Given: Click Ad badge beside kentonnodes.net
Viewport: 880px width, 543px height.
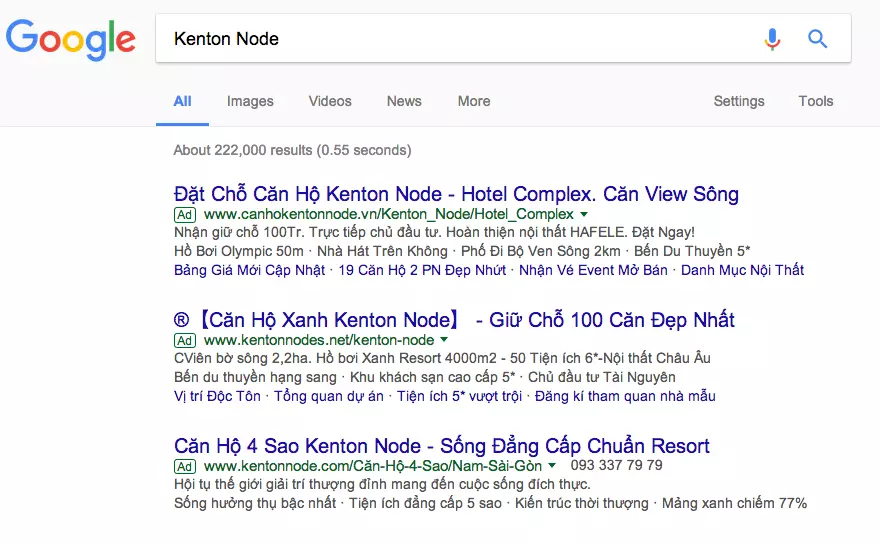Looking at the screenshot, I should (x=185, y=340).
